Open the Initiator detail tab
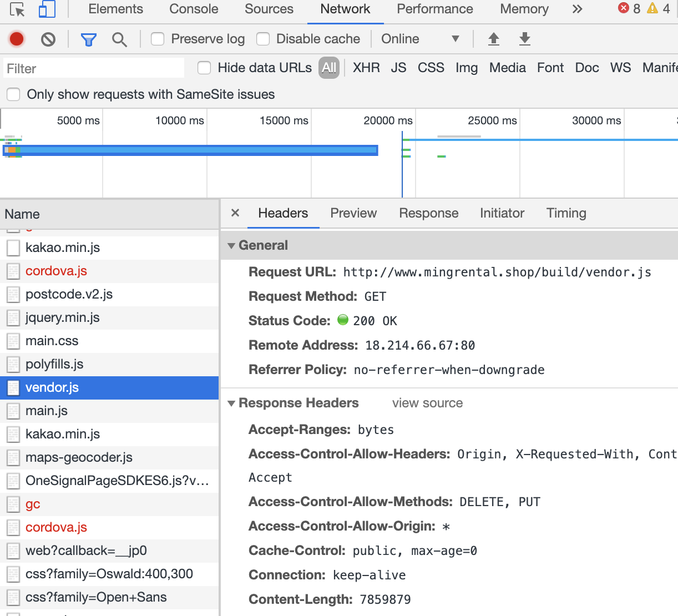This screenshot has width=678, height=616. [x=502, y=213]
